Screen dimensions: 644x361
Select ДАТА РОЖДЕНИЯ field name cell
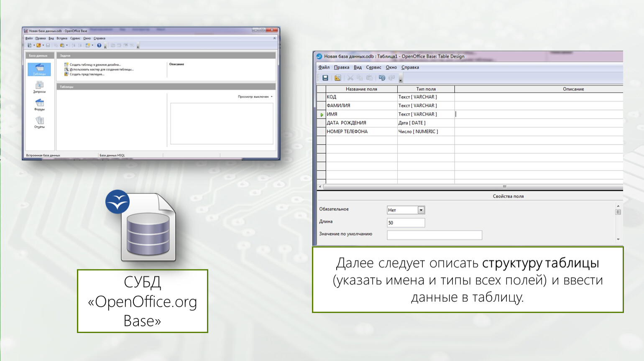[x=361, y=123]
